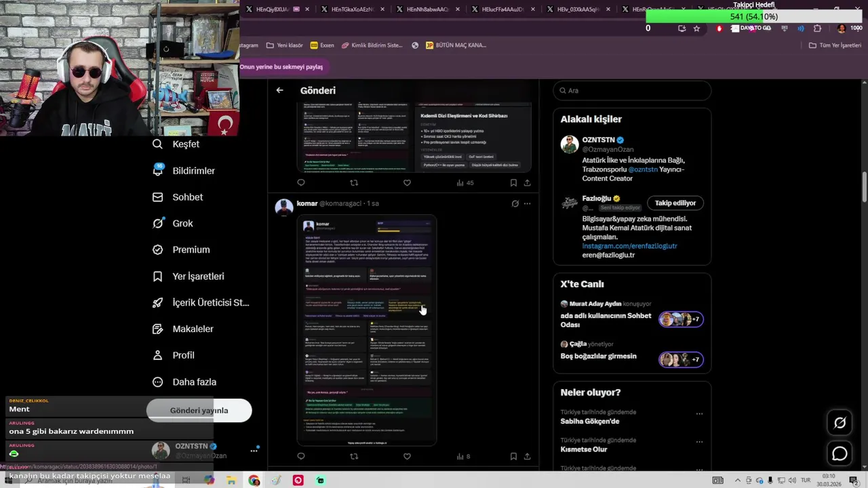Bookmark komar's post
868x488 pixels.
(x=513, y=457)
